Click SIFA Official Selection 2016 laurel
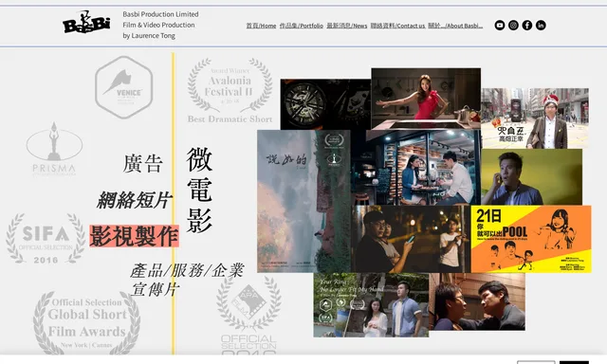607x364 pixels. (x=46, y=239)
